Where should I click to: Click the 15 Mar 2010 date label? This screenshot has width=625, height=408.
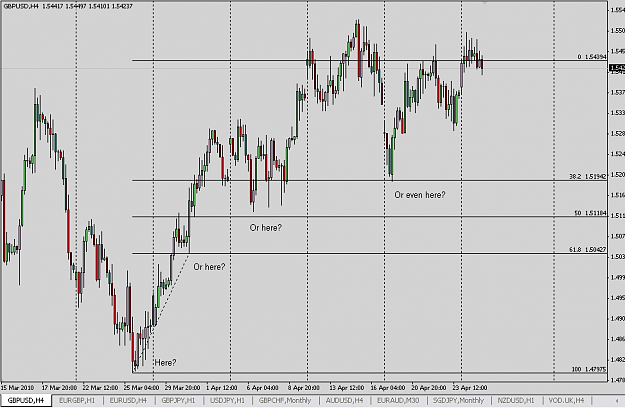tap(18, 388)
